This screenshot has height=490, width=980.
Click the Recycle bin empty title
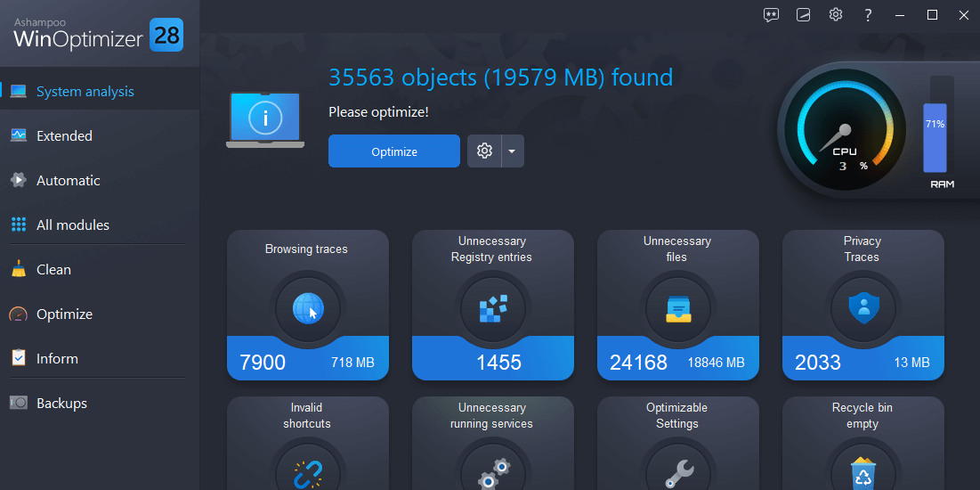pyautogui.click(x=862, y=415)
